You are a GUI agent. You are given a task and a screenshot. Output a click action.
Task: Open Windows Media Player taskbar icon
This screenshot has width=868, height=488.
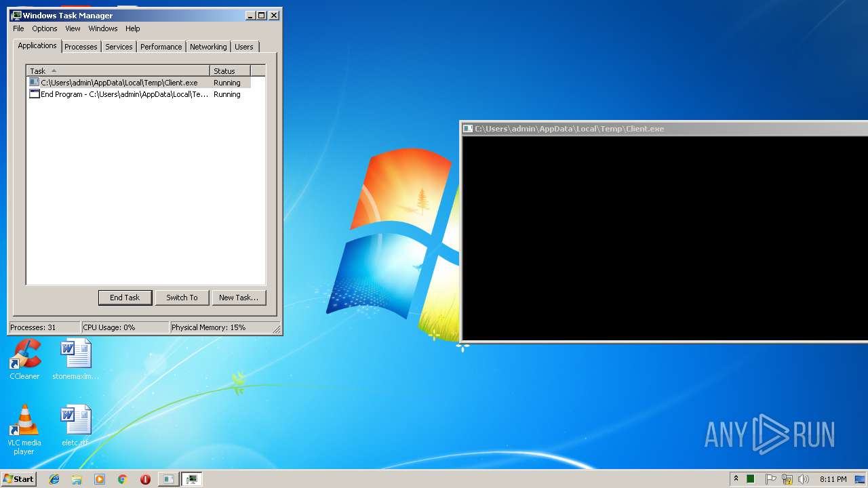(100, 479)
